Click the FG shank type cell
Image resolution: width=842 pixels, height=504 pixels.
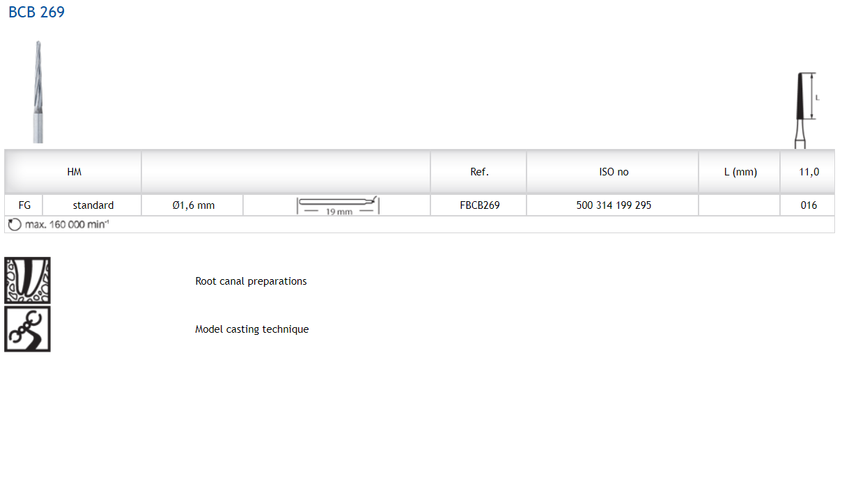point(24,205)
